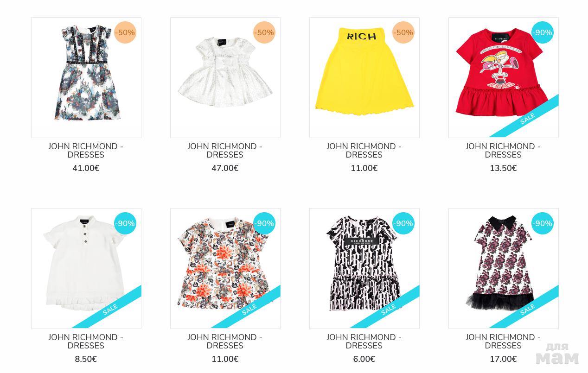The height and width of the screenshot is (373, 588).
Task: Click the для мам watermark logo
Action: pos(557,354)
